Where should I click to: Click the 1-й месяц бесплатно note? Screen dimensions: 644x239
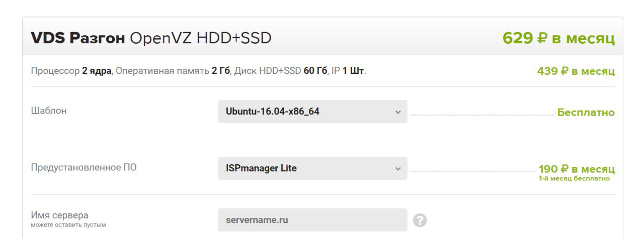pyautogui.click(x=574, y=179)
